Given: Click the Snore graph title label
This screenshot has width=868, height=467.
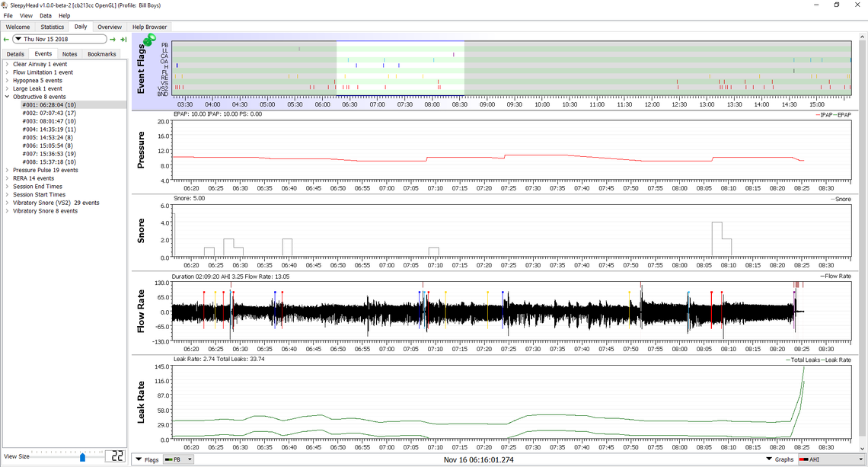Looking at the screenshot, I should 141,231.
